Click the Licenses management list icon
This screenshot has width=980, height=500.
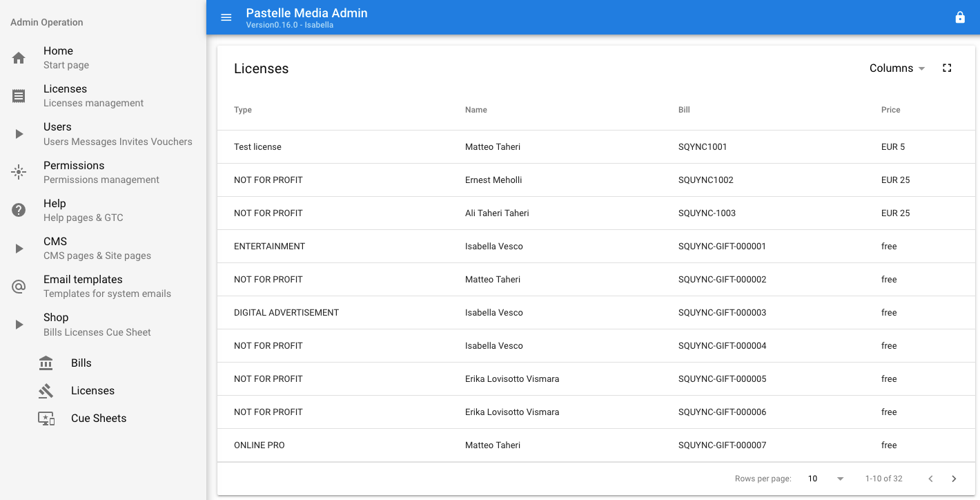pyautogui.click(x=19, y=96)
